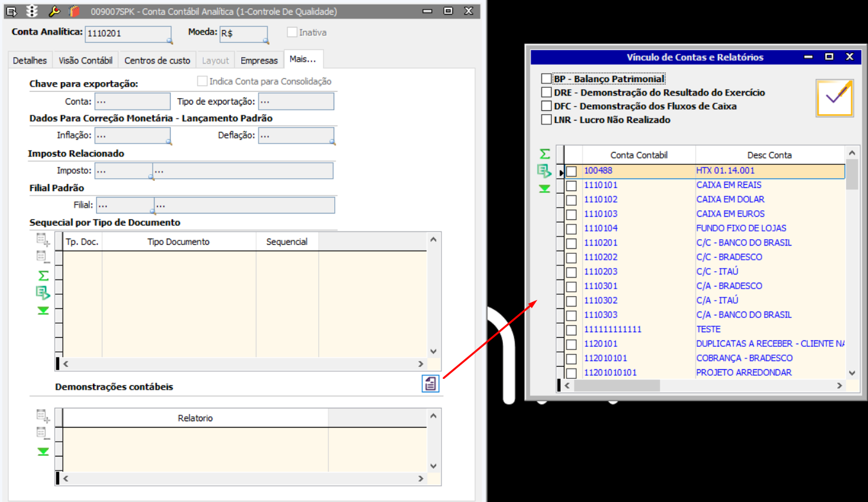Screen dimensions: 868x502
Task: Enable Indica Conta para Consolidação checkbox
Action: [x=202, y=81]
